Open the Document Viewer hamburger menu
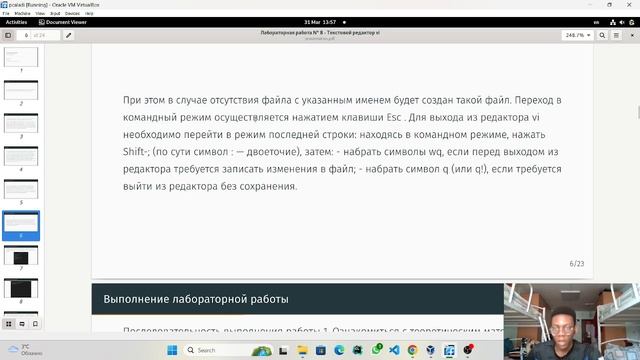The width and height of the screenshot is (640, 360). pos(616,36)
